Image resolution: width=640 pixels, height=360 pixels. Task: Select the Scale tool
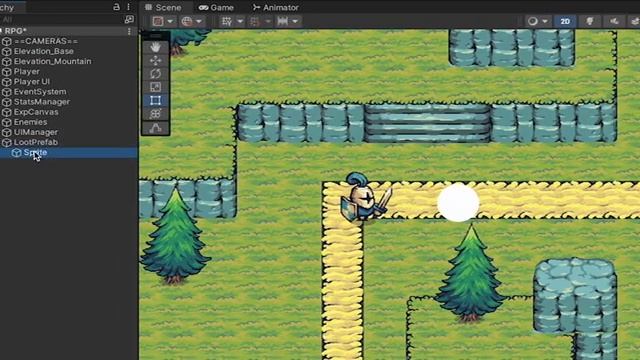155,87
